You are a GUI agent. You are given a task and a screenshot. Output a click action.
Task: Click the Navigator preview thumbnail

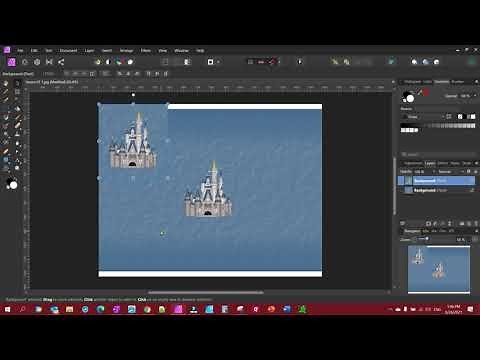tap(439, 270)
